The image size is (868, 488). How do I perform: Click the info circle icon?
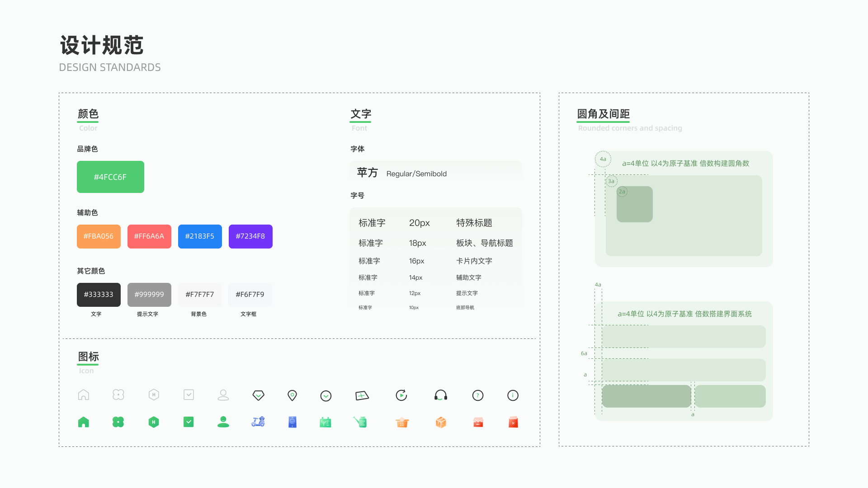513,395
